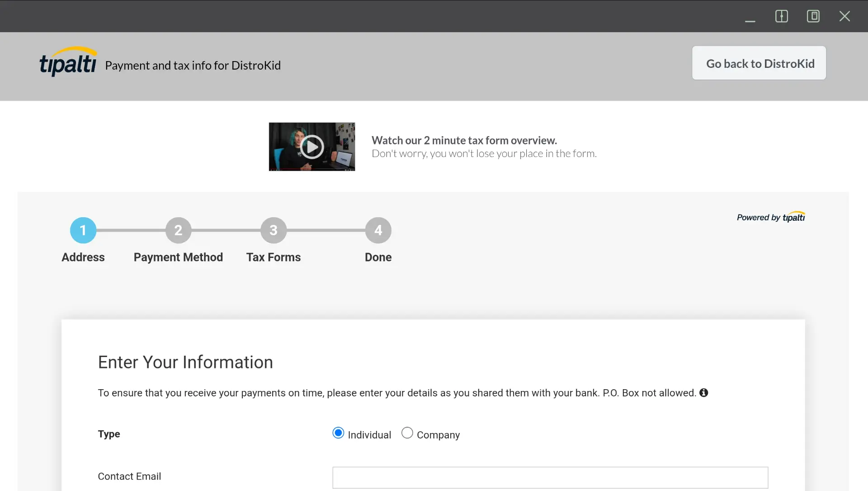Viewport: 868px width, 491px height.
Task: Select the Individual type radio button
Action: (338, 433)
